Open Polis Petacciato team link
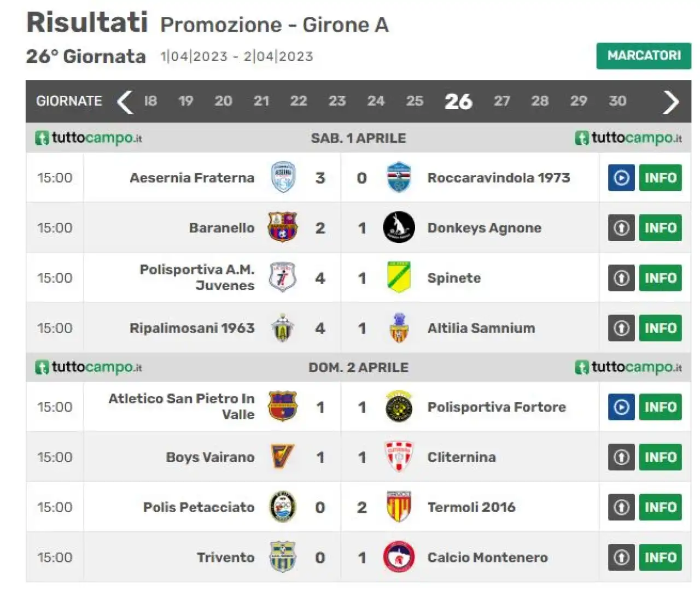This screenshot has width=700, height=592. [199, 507]
